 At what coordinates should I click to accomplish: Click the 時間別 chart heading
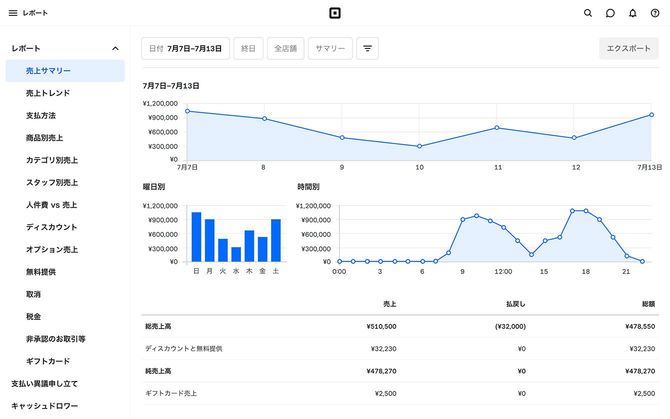point(308,187)
